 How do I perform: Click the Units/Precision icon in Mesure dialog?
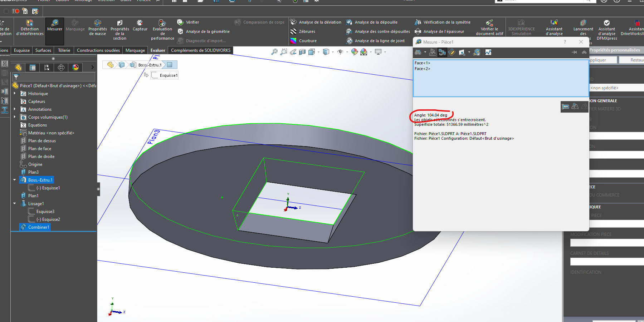(x=433, y=53)
